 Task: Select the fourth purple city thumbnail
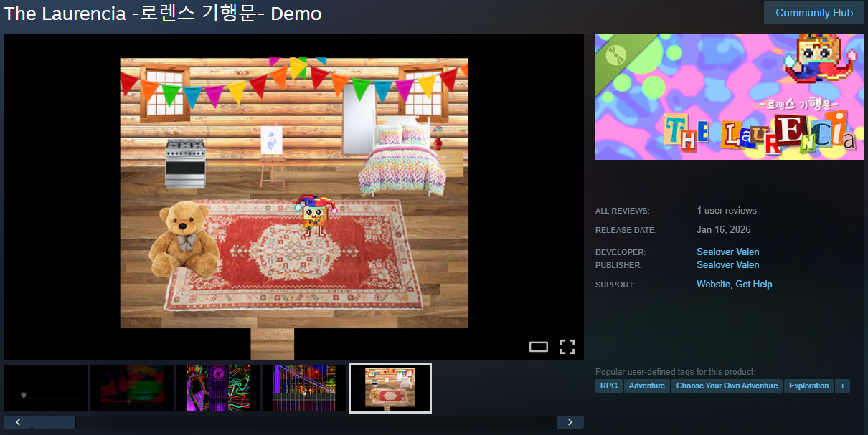coord(304,388)
